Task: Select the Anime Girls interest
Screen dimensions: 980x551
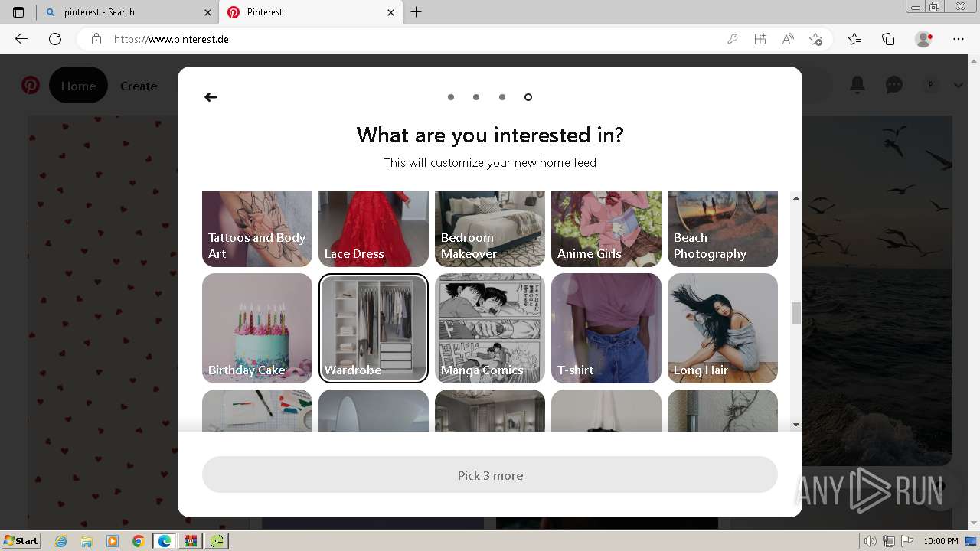Action: point(606,229)
